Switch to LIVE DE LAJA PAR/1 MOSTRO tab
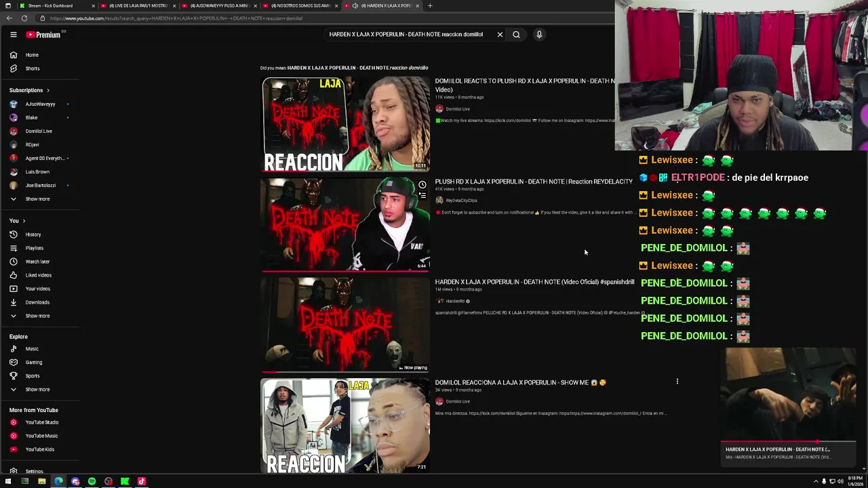 tap(138, 5)
